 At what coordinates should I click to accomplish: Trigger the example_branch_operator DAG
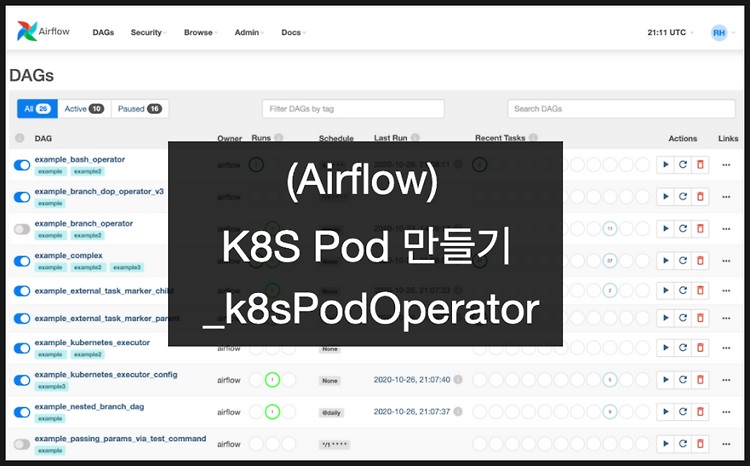[665, 229]
